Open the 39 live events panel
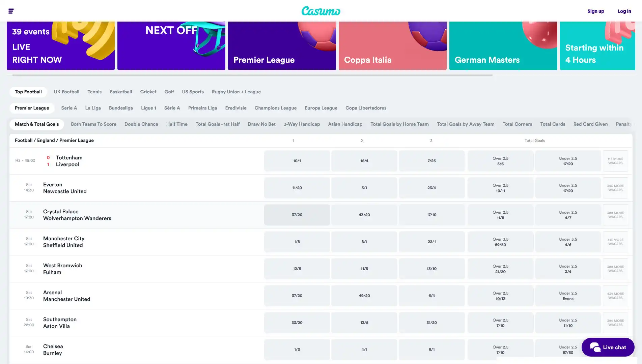Screen dimensions: 642x364 (61, 45)
